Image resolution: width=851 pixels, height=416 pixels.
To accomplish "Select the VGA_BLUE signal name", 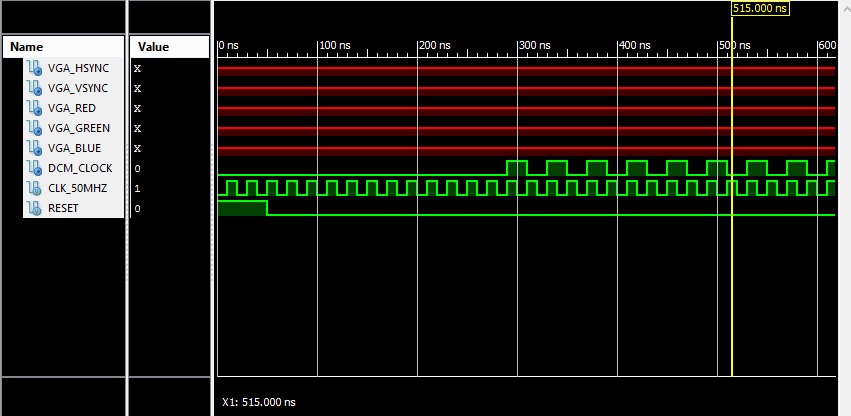I will click(74, 149).
